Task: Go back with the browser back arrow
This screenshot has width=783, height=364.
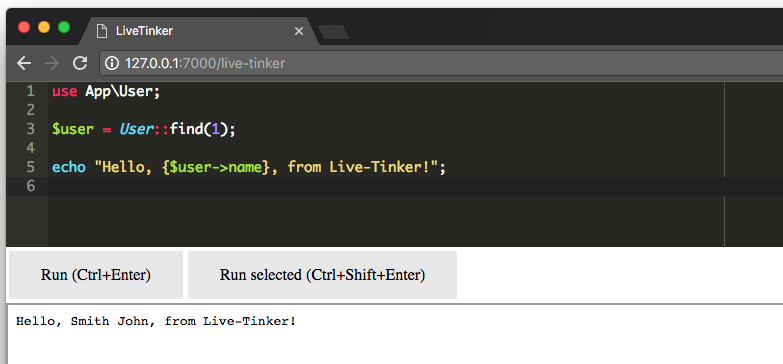Action: (x=23, y=63)
